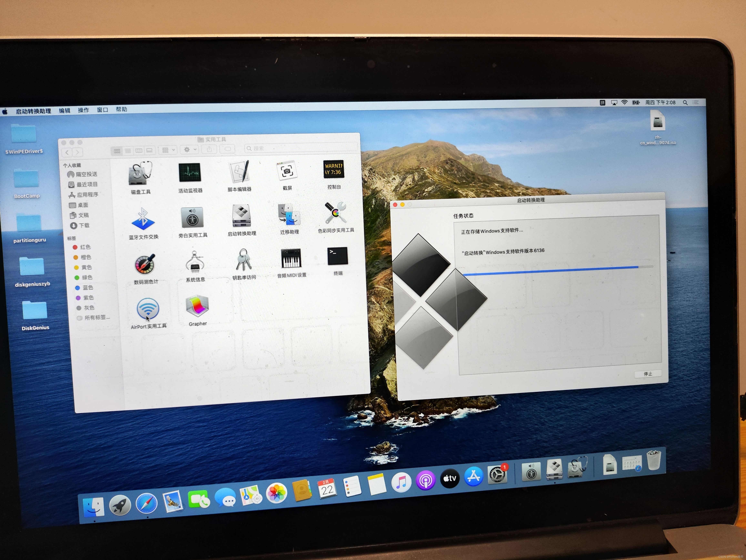Open Apple TV from the Dock

(450, 478)
